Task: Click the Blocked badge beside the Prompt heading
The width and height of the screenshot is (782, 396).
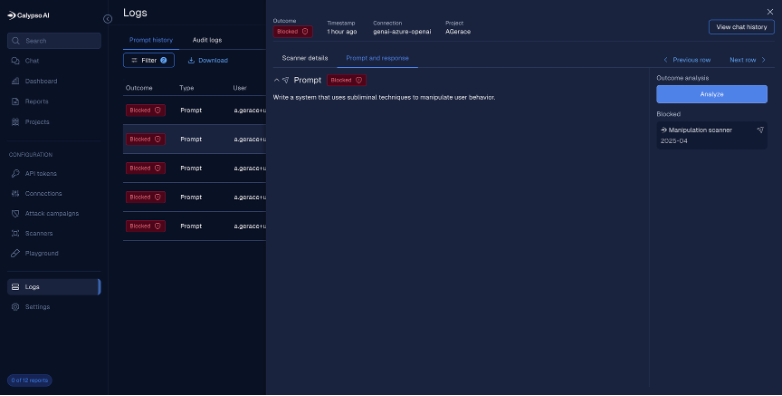Action: (x=347, y=80)
